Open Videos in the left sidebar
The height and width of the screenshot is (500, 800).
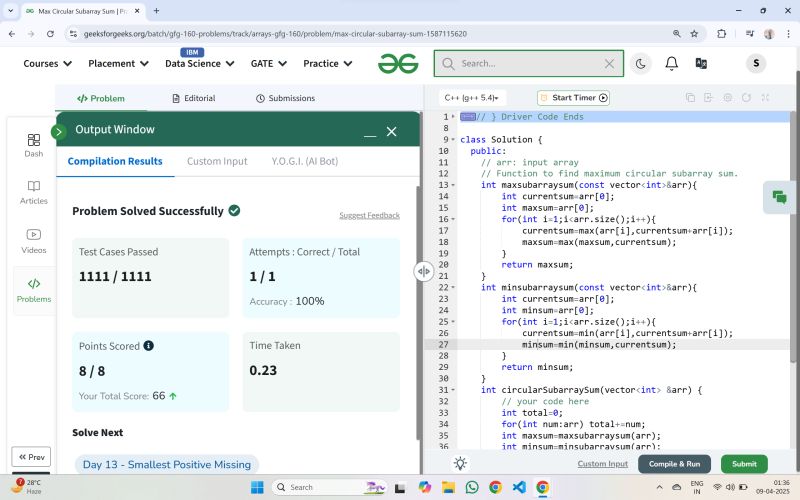point(34,241)
